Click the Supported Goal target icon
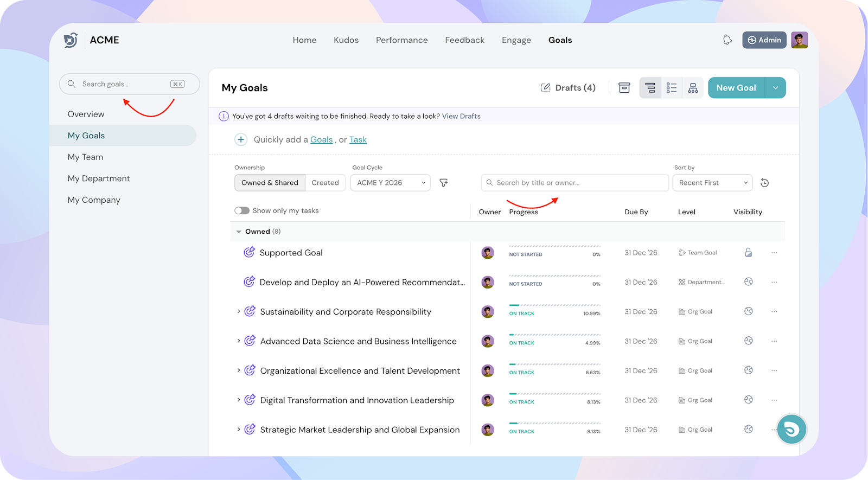This screenshot has width=868, height=480. [249, 252]
